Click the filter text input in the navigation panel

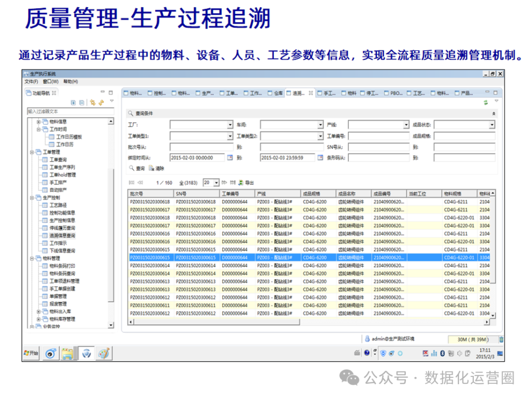(70, 111)
